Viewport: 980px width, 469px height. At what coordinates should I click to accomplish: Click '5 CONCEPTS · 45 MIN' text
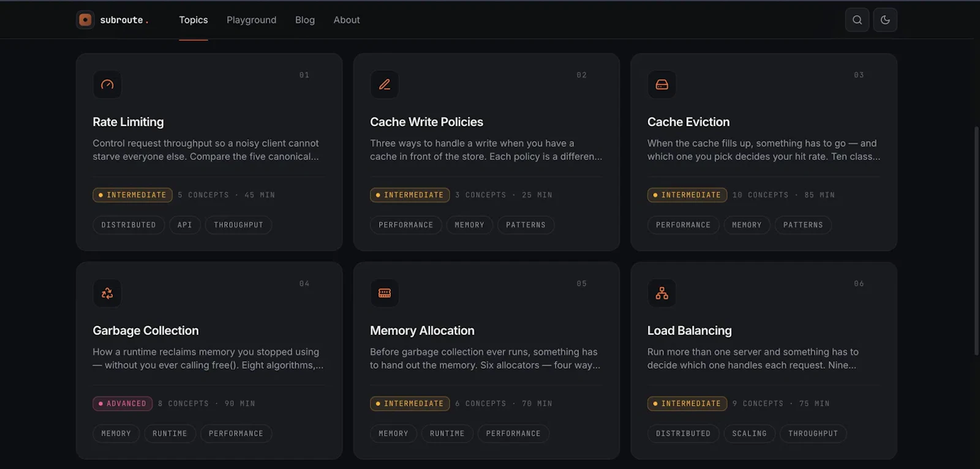227,195
